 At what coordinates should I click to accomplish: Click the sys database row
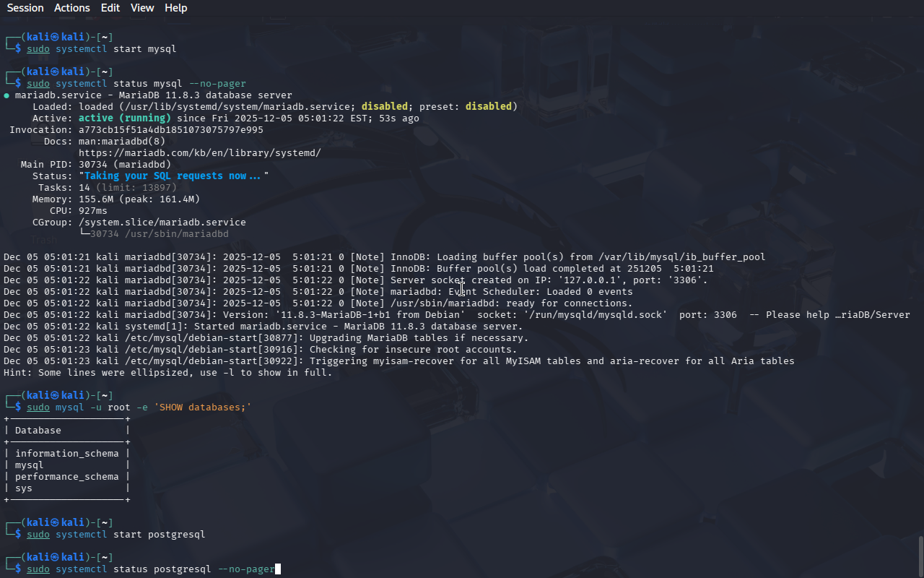pyautogui.click(x=24, y=488)
